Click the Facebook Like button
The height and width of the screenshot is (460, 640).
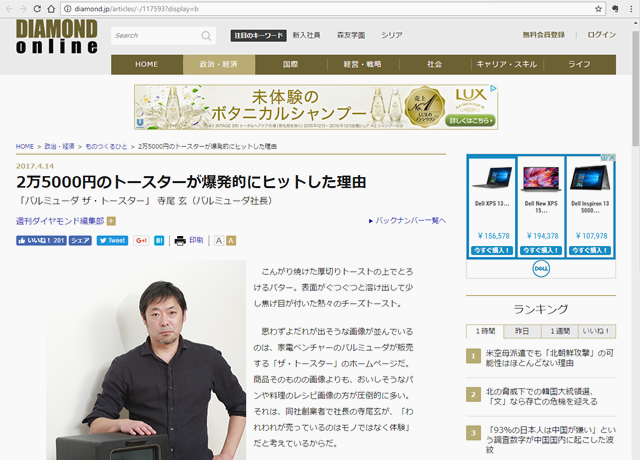[x=41, y=241]
